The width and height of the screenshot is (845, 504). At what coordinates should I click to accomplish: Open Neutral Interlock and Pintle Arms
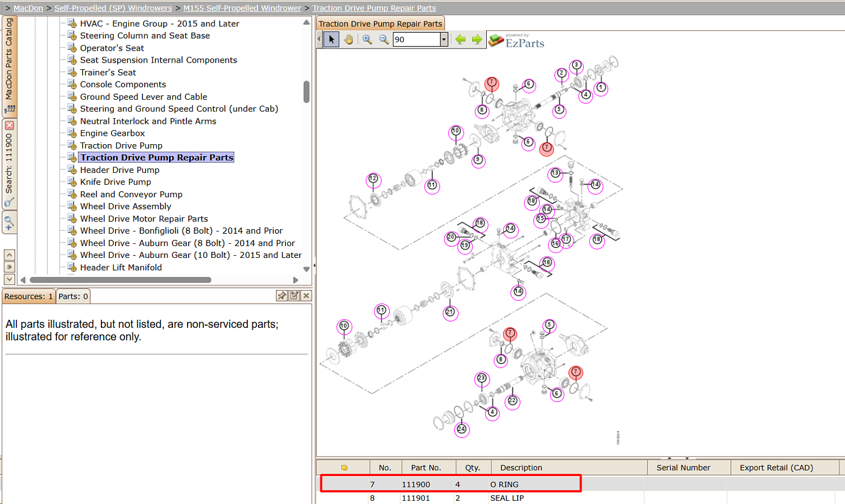pos(148,121)
